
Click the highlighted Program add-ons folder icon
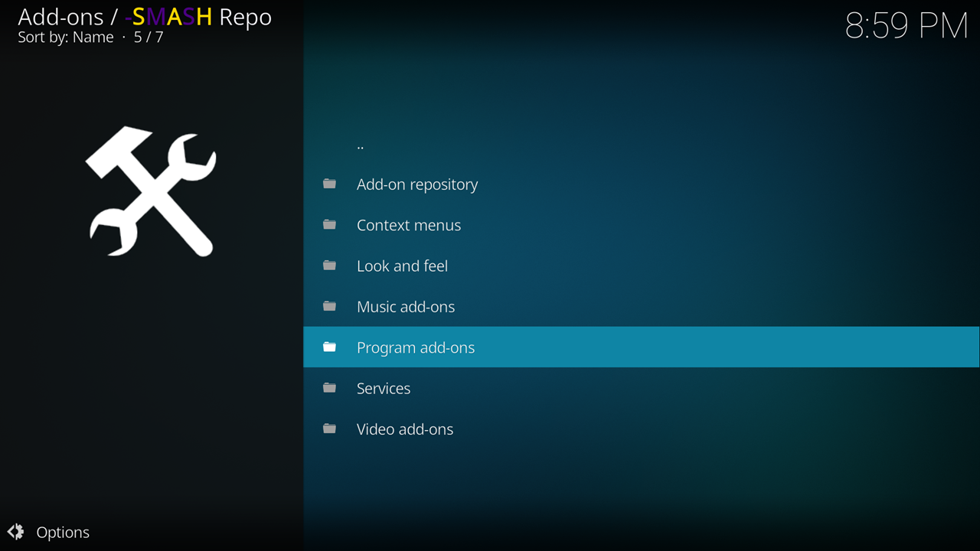[329, 347]
